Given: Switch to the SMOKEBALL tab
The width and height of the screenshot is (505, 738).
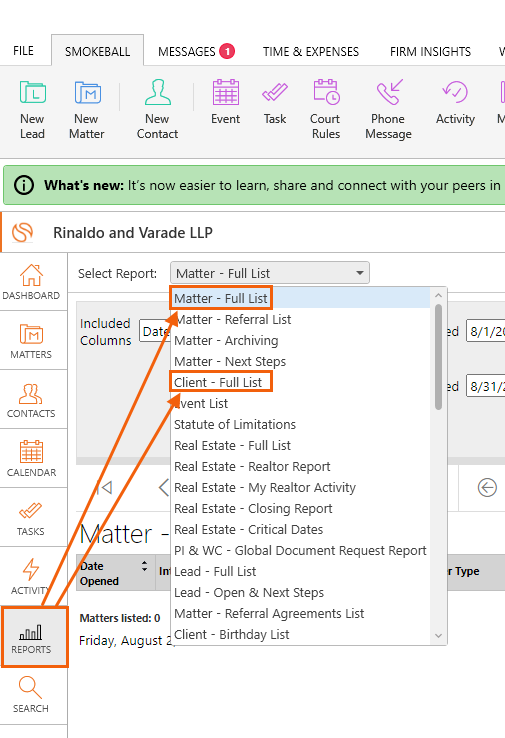Looking at the screenshot, I should pyautogui.click(x=97, y=51).
